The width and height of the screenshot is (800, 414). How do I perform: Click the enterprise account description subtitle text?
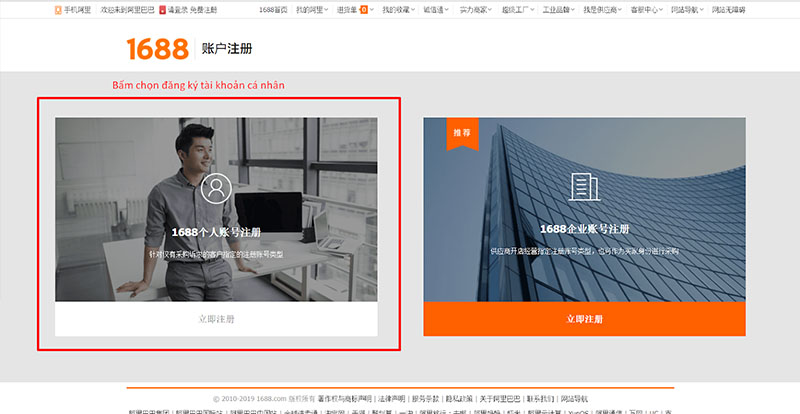[x=585, y=251]
